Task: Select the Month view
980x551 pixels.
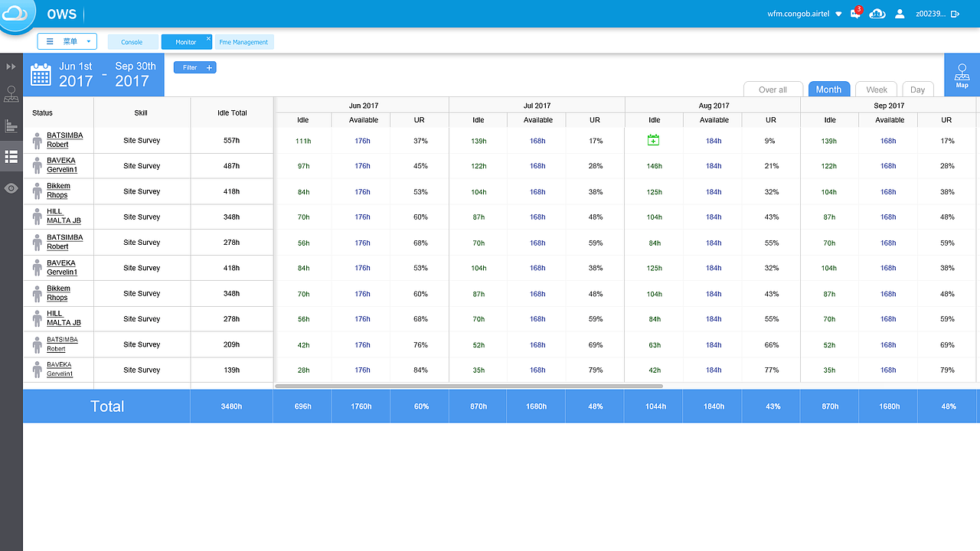Action: (829, 90)
